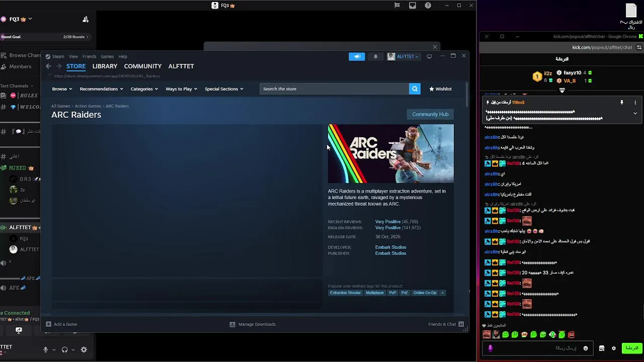Open Discord user settings gear
This screenshot has width=644, height=362.
click(84, 350)
